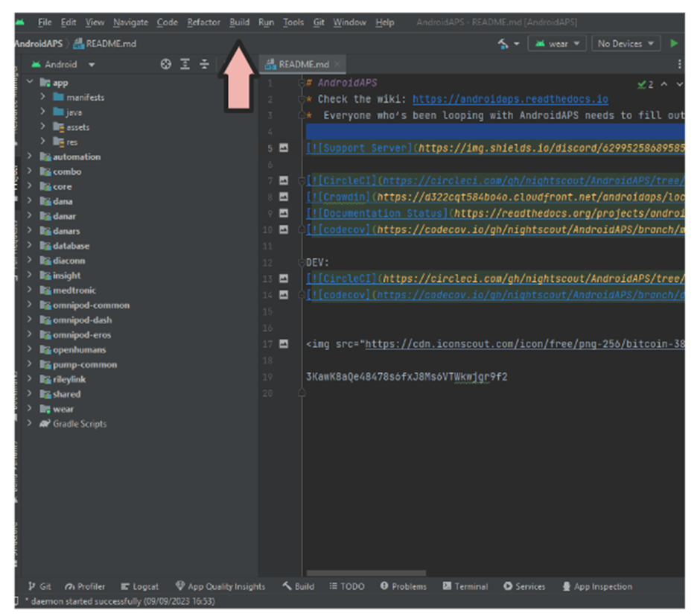This screenshot has width=700, height=616.
Task: Select the omnipod-eros module
Action: [81, 334]
